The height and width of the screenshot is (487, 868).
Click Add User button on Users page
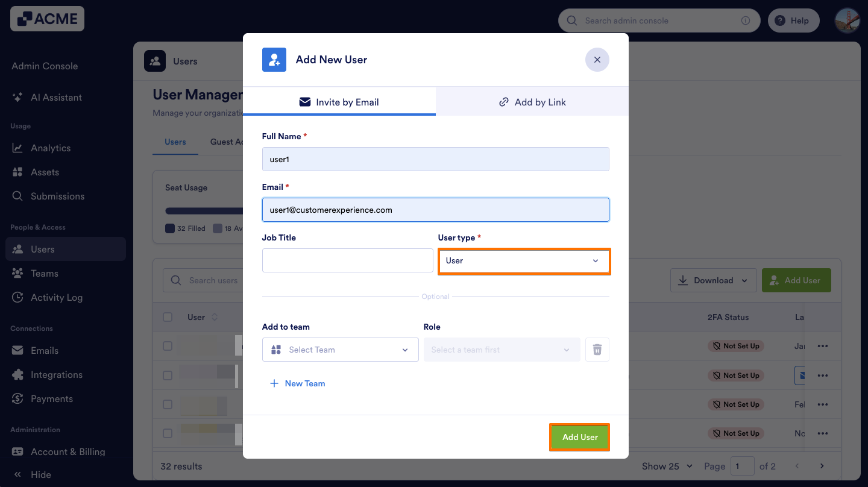[796, 280]
